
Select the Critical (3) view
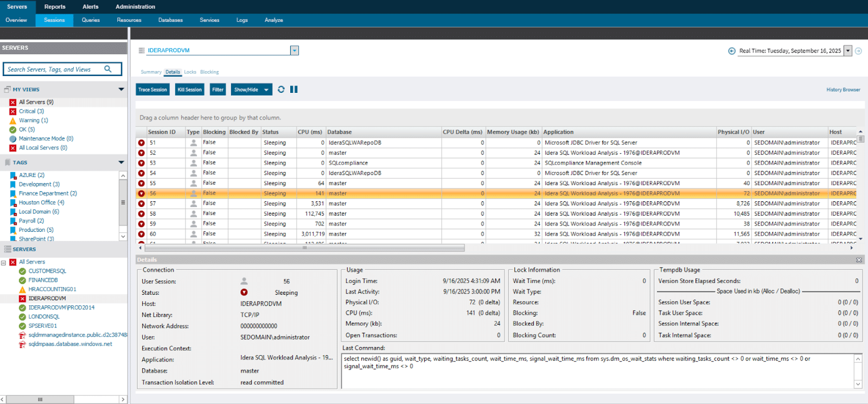(31, 111)
